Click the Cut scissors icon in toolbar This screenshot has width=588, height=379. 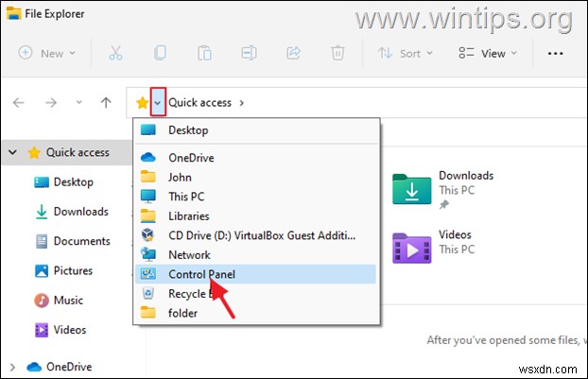pyautogui.click(x=115, y=53)
